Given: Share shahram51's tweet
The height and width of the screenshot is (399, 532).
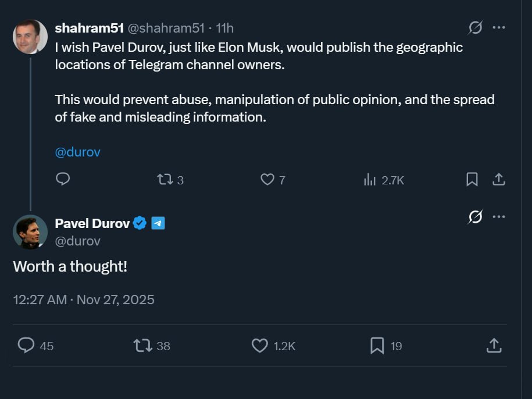Looking at the screenshot, I should 498,180.
